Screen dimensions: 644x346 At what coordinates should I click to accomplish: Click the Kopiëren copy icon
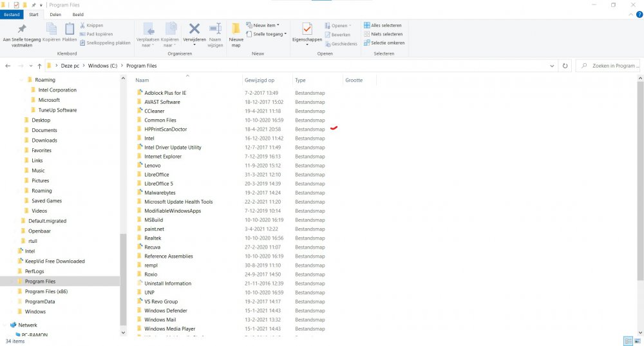[51, 30]
